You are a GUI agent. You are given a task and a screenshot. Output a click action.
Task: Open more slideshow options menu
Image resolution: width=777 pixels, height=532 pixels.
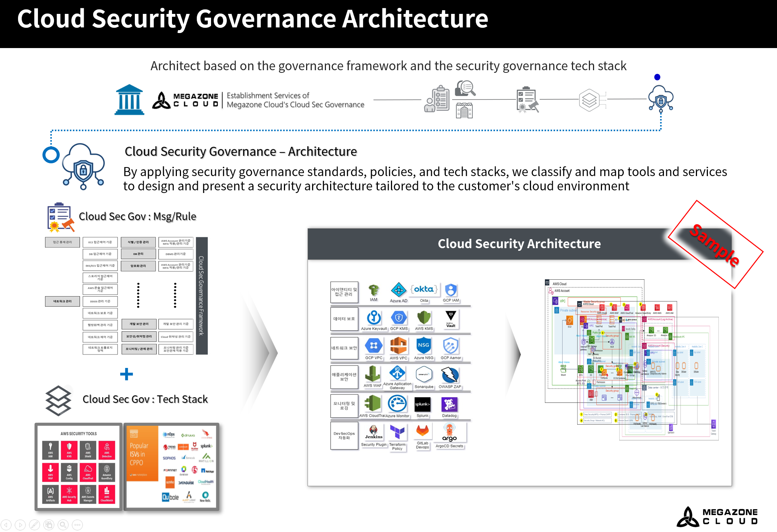click(x=77, y=524)
